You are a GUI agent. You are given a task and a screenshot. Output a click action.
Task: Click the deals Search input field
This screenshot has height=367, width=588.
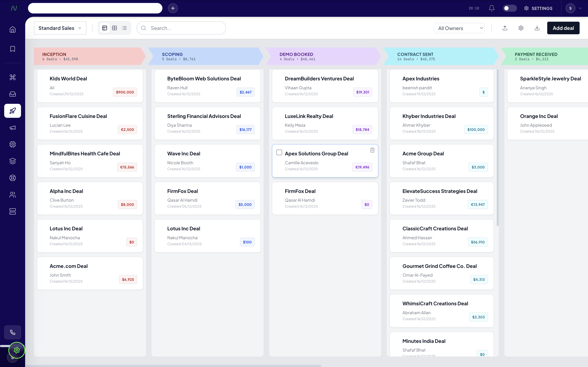(185, 28)
